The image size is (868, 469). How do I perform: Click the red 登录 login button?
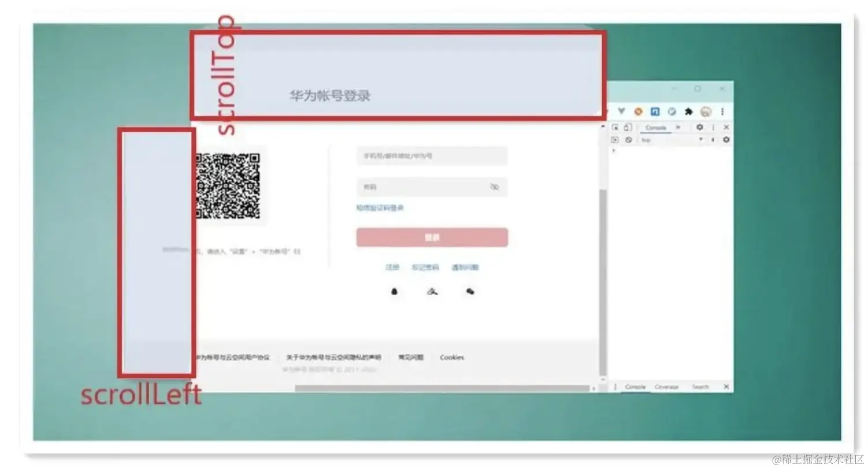coord(432,237)
